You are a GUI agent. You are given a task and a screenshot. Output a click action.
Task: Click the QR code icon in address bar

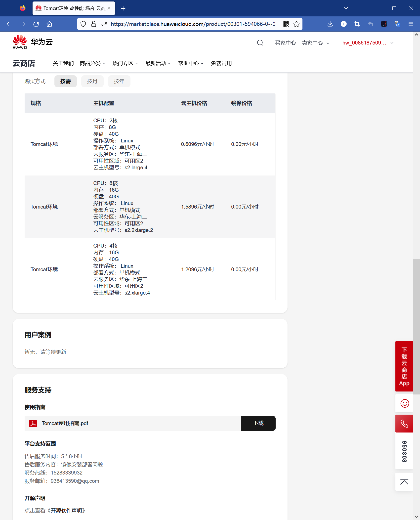[285, 24]
